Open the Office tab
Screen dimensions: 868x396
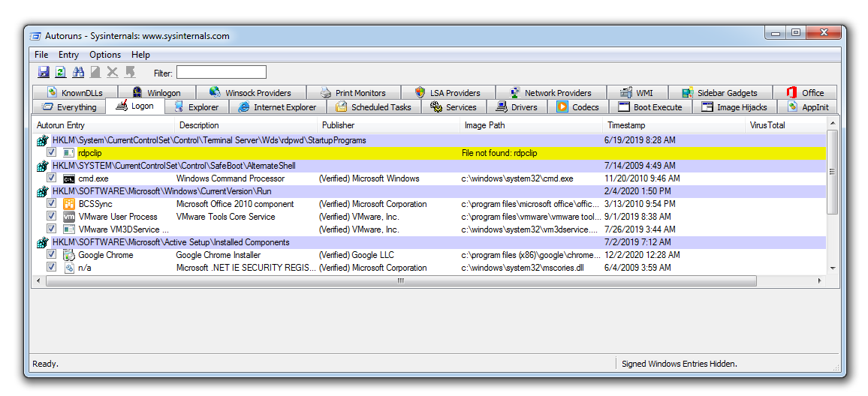click(805, 93)
